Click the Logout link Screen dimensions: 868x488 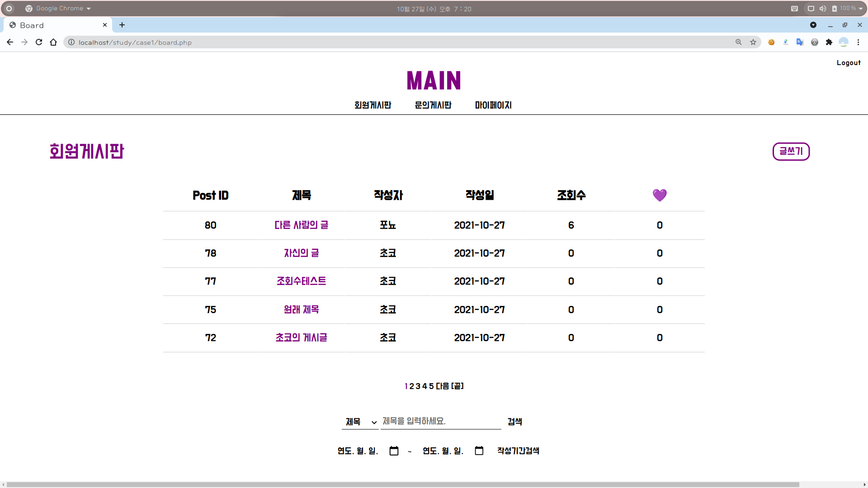point(849,63)
